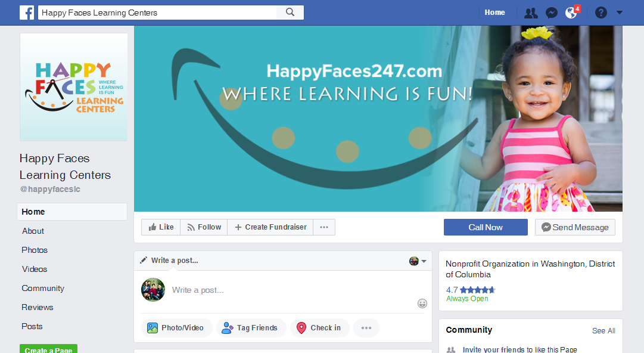Open the cover photo of the smiling child
The height and width of the screenshot is (353, 644).
click(378, 118)
